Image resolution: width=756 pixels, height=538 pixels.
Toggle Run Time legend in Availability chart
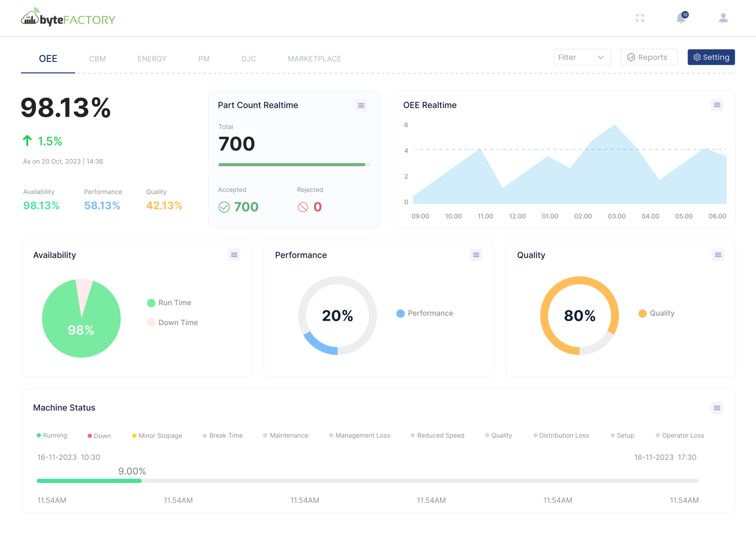coord(169,303)
